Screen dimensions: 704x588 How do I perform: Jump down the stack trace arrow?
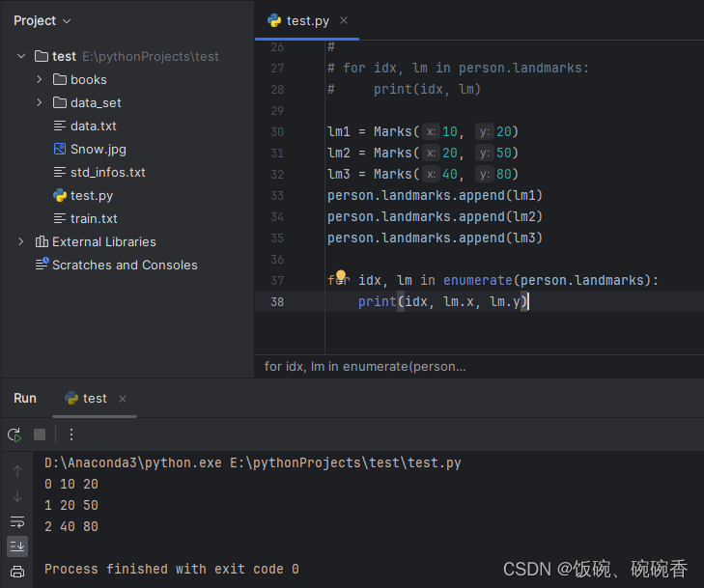[17, 496]
